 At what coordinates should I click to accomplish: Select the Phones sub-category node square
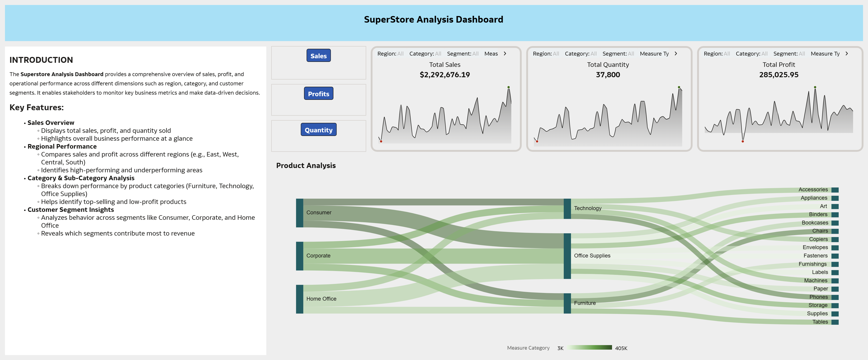click(x=835, y=297)
